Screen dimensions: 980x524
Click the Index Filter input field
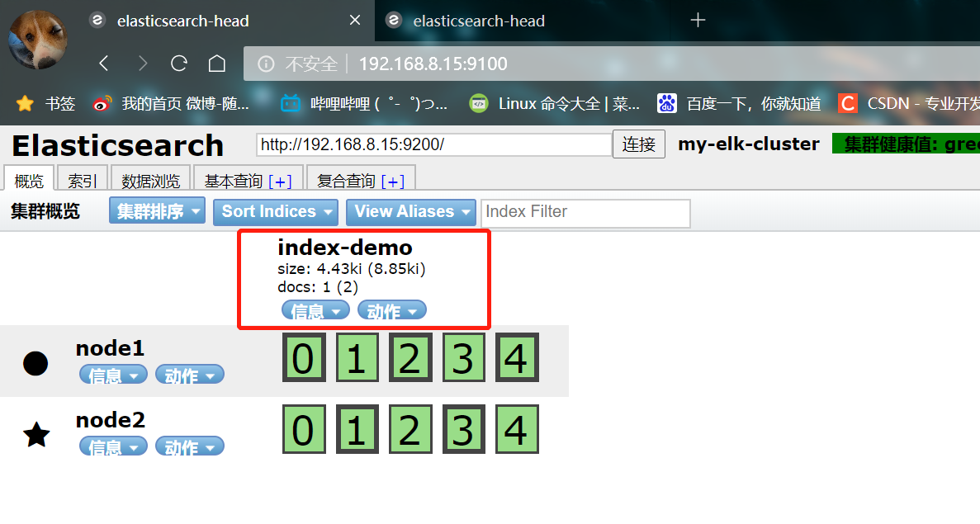point(585,213)
